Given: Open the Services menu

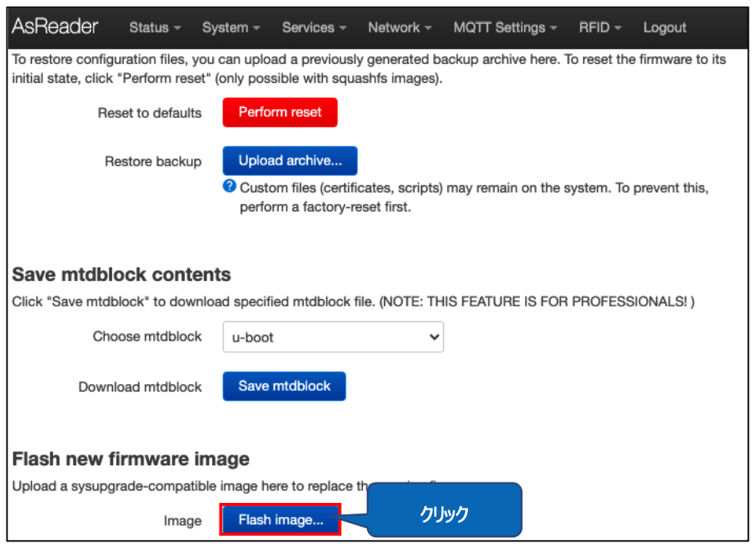Looking at the screenshot, I should pos(314,28).
